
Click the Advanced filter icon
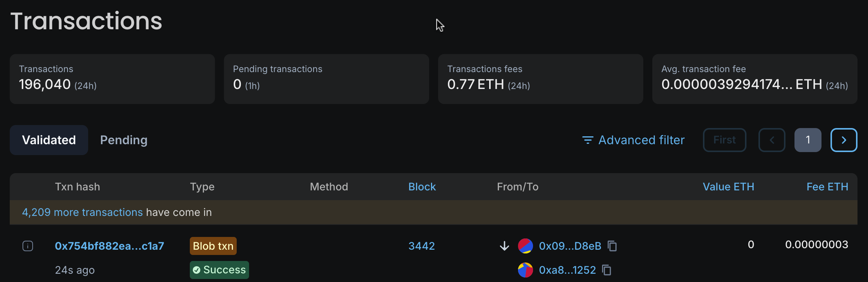coord(587,140)
